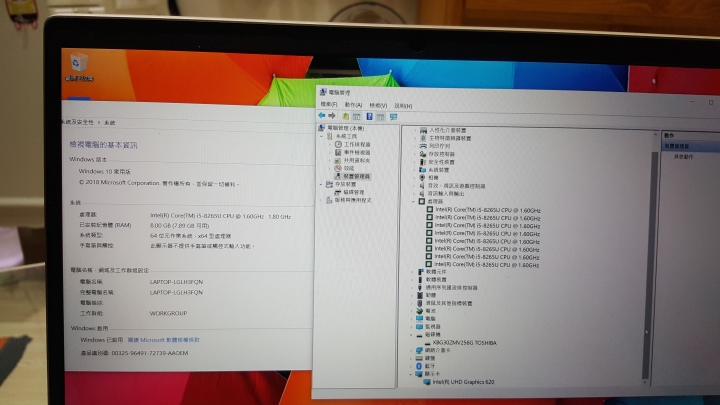The image size is (720, 405).
Task: Click the 相機 camera icon
Action: pyautogui.click(x=422, y=178)
